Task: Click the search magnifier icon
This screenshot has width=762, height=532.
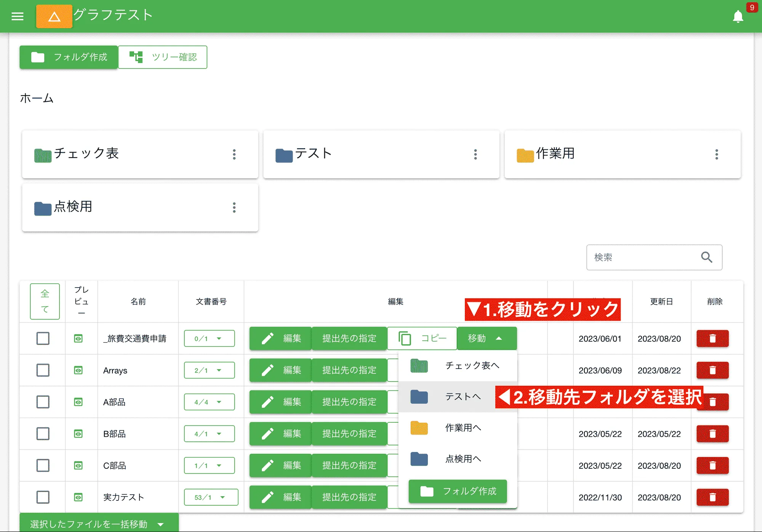Action: 707,257
